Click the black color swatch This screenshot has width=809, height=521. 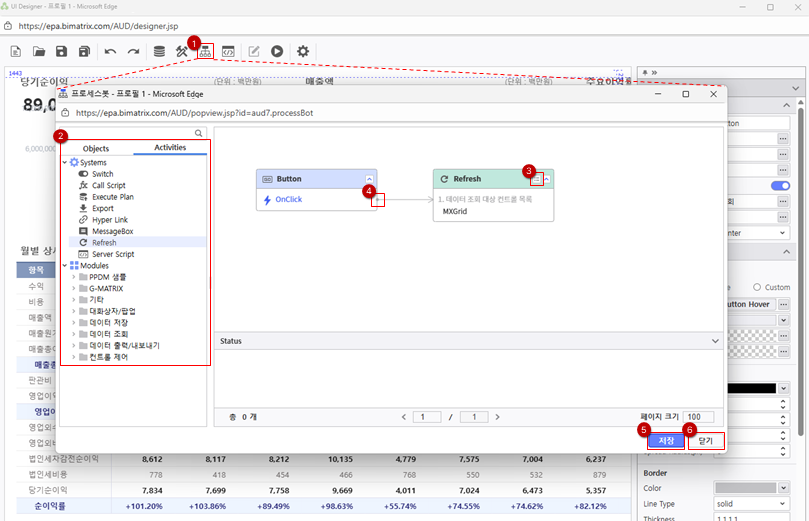752,387
